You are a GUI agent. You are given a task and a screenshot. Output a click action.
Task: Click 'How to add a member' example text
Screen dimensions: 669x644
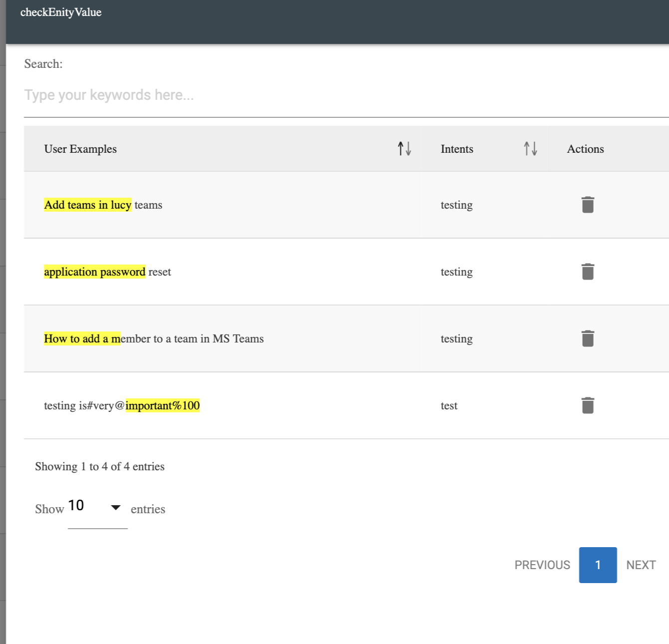tap(154, 339)
